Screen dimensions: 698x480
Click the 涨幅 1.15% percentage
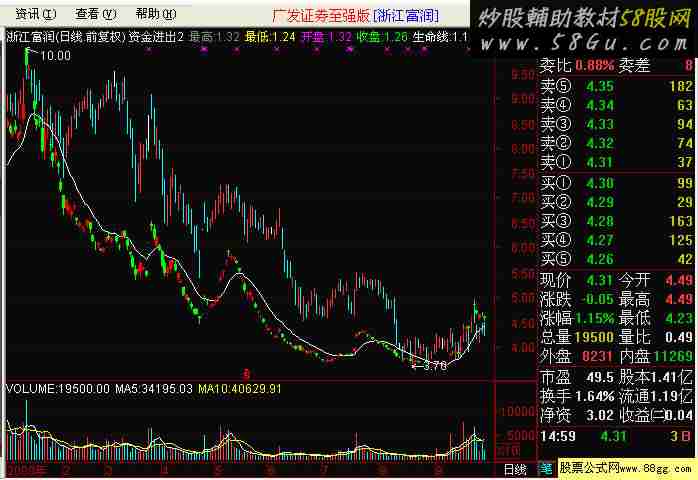pos(594,319)
